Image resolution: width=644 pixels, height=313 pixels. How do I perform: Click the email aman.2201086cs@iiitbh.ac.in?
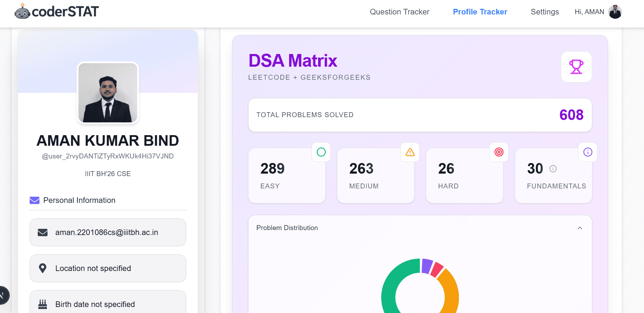coord(107,233)
